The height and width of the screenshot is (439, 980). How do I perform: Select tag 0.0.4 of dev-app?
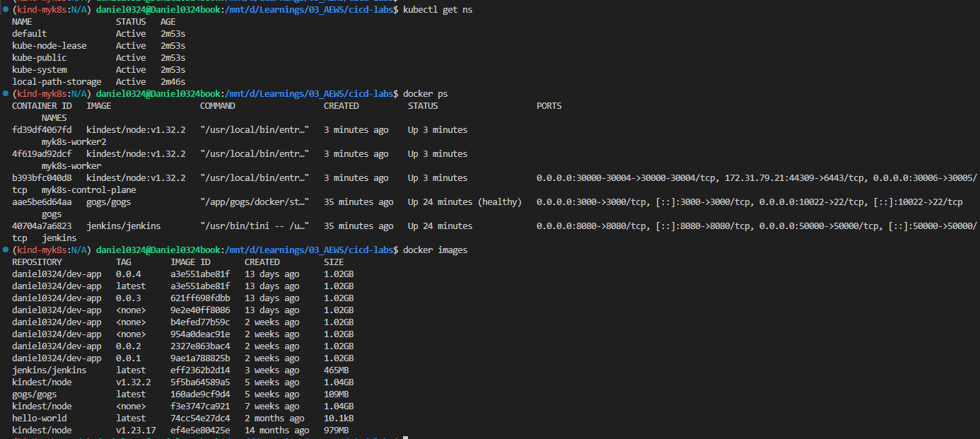[x=128, y=274]
